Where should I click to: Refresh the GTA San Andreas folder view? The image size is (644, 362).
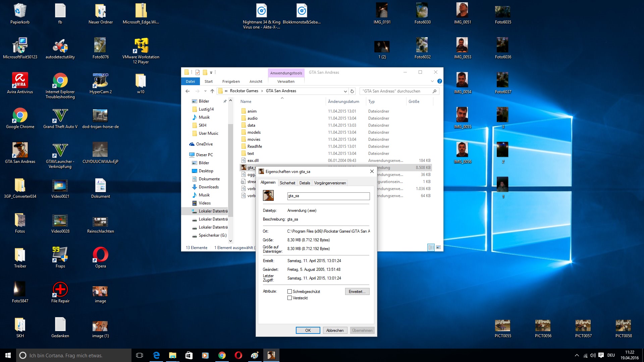point(352,91)
